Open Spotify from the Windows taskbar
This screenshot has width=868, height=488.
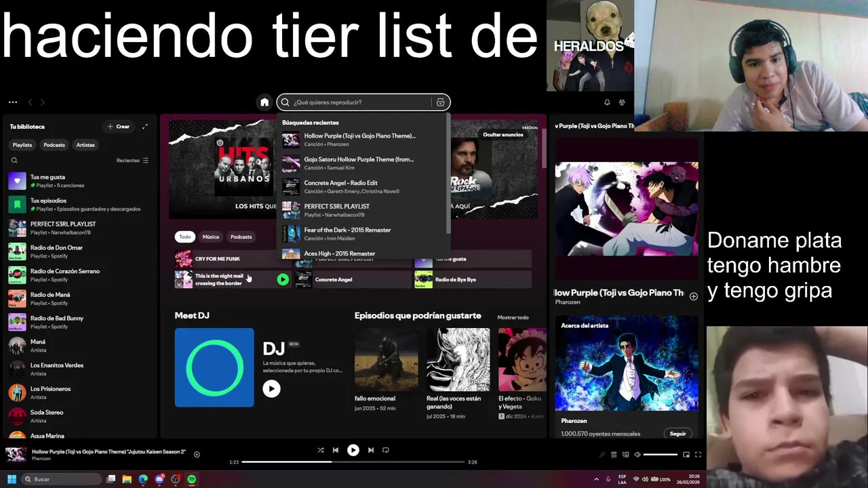[x=192, y=479]
